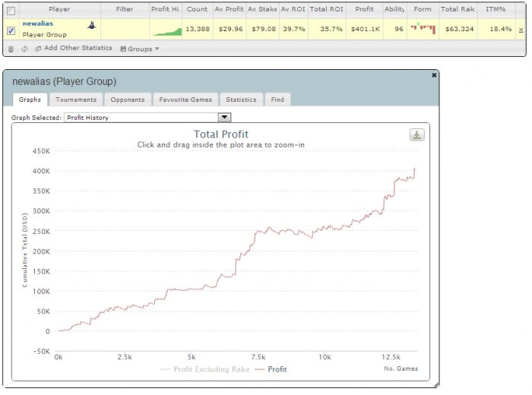This screenshot has width=532, height=395.
Task: Switch to Favourite Games tab
Action: tap(185, 100)
